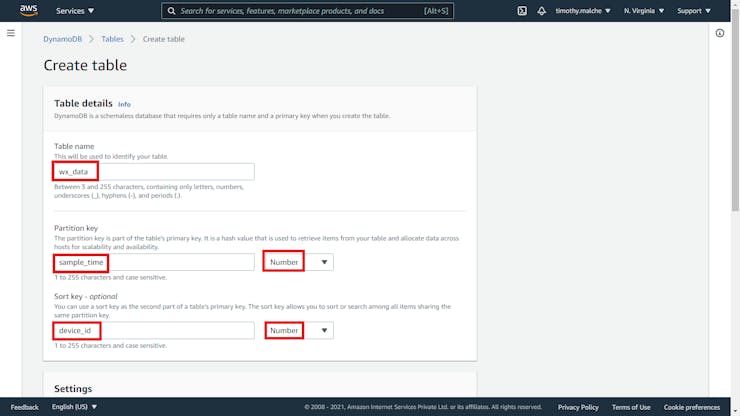Open the Services menu

[x=75, y=11]
